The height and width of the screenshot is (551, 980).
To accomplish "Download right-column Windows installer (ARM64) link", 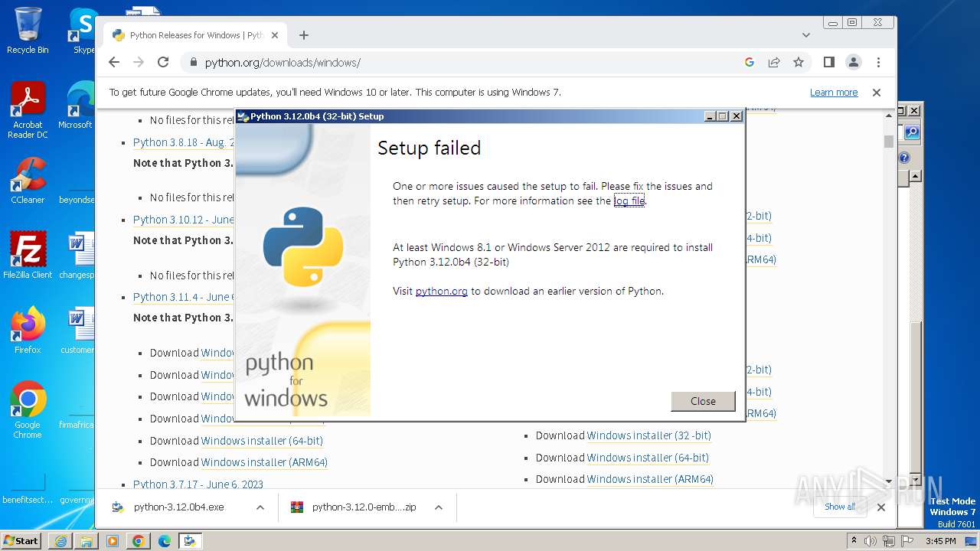I will [x=650, y=479].
